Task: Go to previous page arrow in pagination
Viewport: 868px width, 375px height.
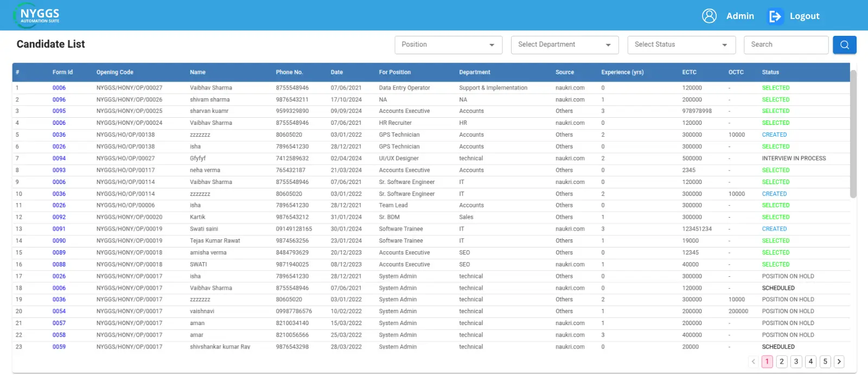Action: coord(753,361)
